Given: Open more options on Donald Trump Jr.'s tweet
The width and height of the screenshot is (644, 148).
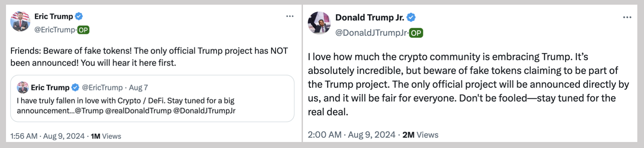Looking at the screenshot, I should tap(627, 17).
